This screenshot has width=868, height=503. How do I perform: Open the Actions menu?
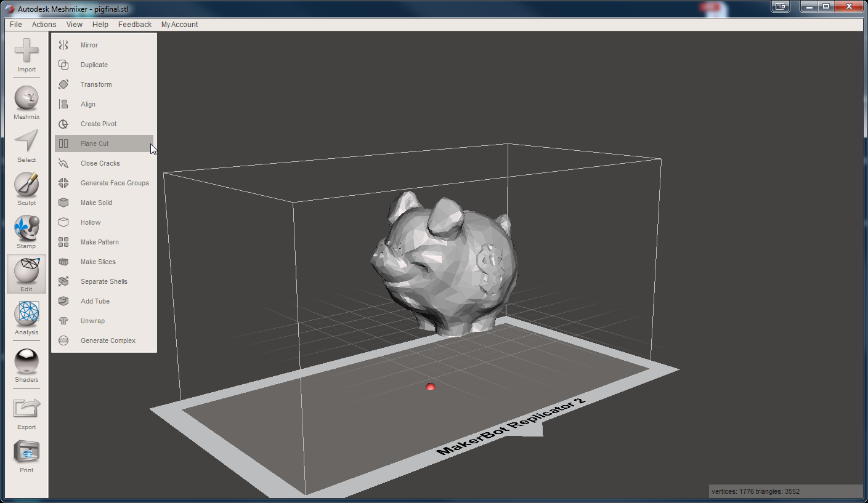point(44,25)
